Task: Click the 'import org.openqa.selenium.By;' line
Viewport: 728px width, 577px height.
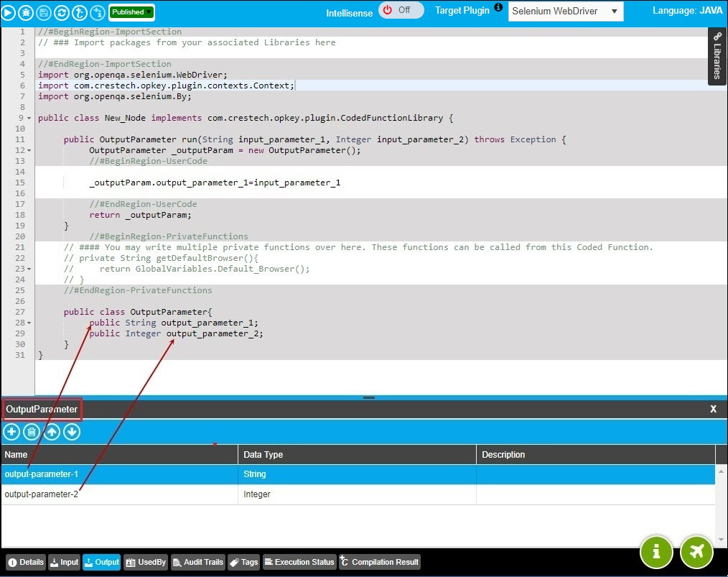Action: [115, 96]
